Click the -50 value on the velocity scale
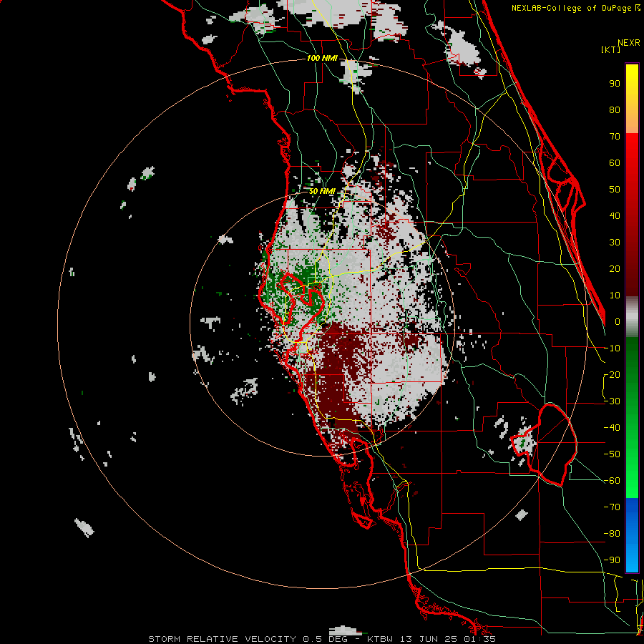 pyautogui.click(x=612, y=454)
